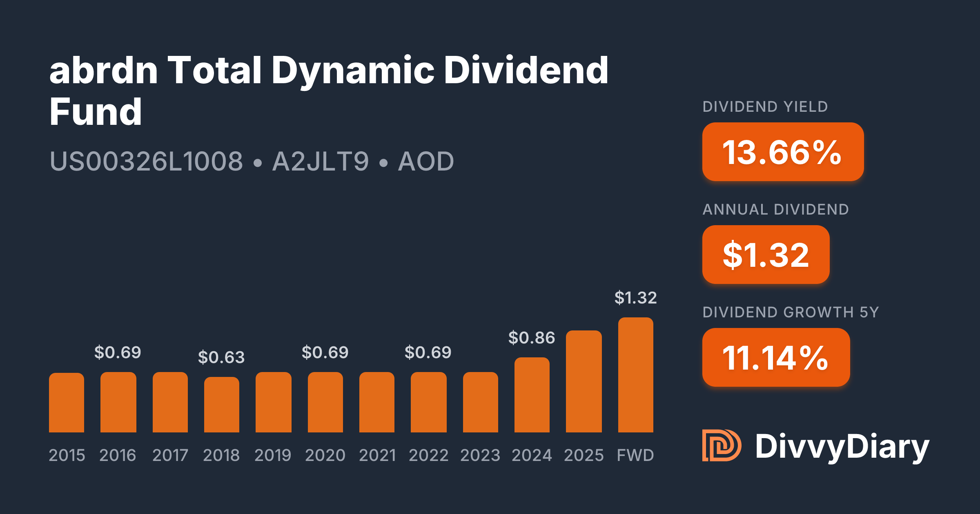Viewport: 980px width, 514px height.
Task: Click the 2023 year axis label
Action: 480,455
